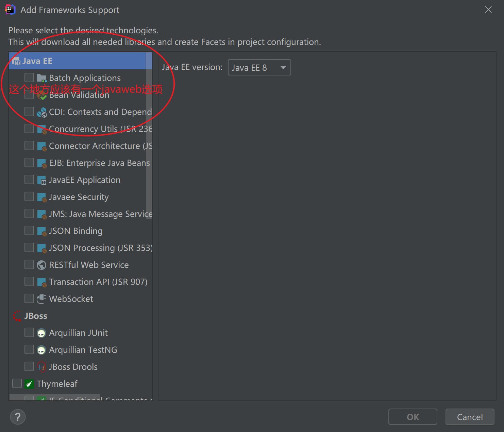Open help with the question mark button

18,417
